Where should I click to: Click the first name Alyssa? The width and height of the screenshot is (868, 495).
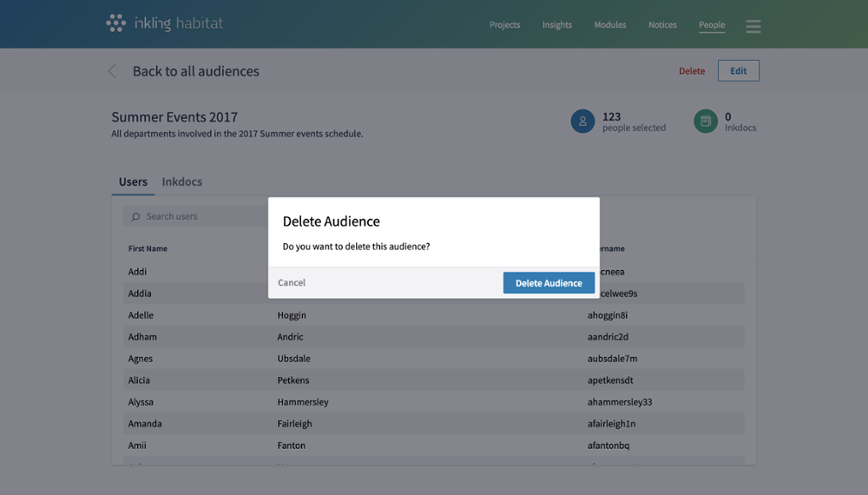[141, 402]
